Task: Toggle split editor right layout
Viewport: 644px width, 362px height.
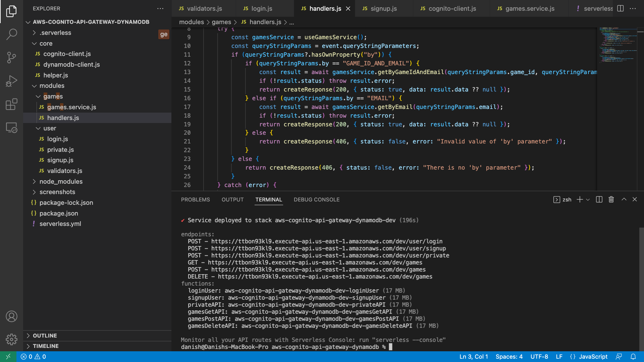Action: click(x=621, y=8)
